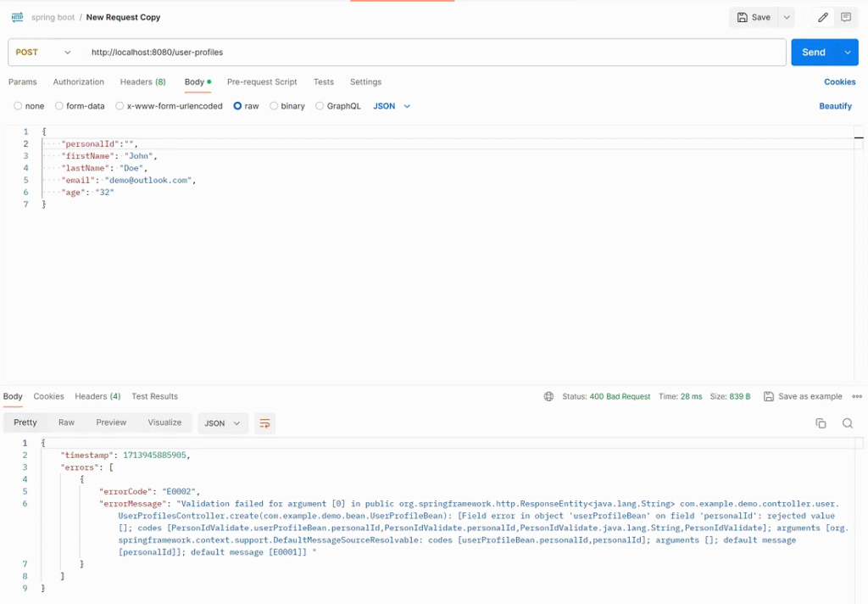Open the response Headers (4) tab
The width and height of the screenshot is (868, 604).
(97, 396)
